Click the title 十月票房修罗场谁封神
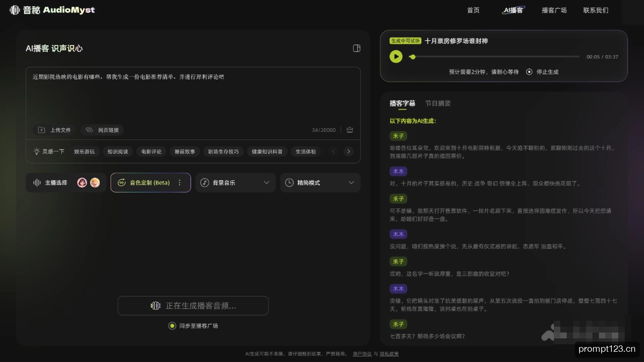The width and height of the screenshot is (644, 362). [x=456, y=41]
